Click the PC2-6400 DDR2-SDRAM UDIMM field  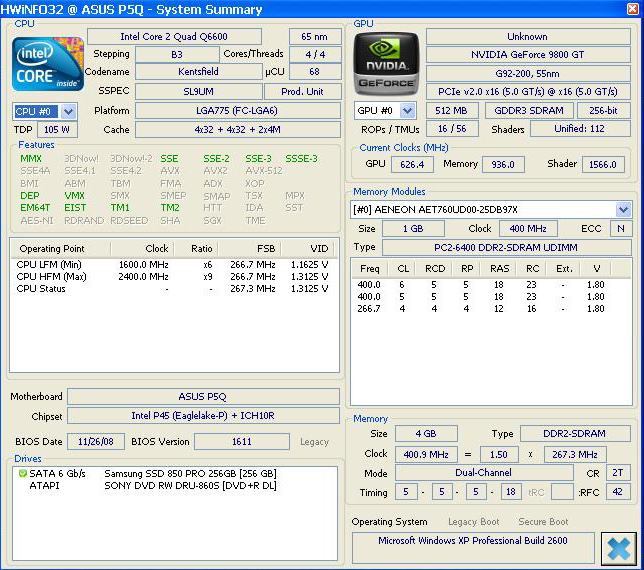pos(506,248)
